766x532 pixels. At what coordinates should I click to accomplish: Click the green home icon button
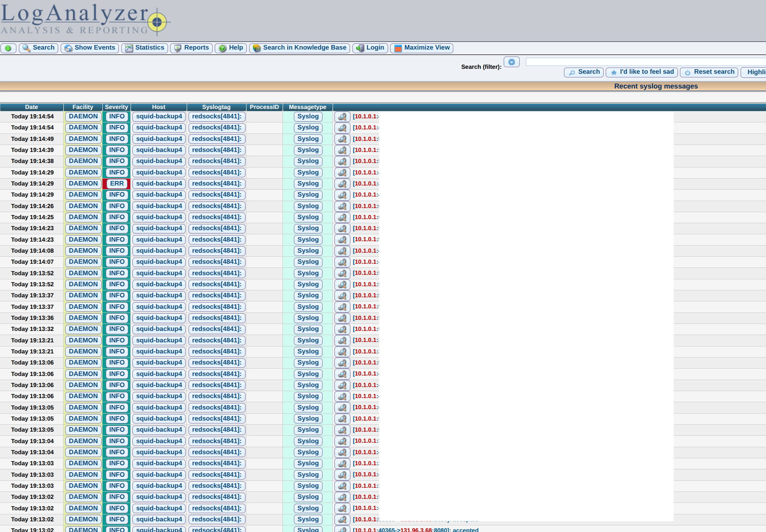coord(8,48)
